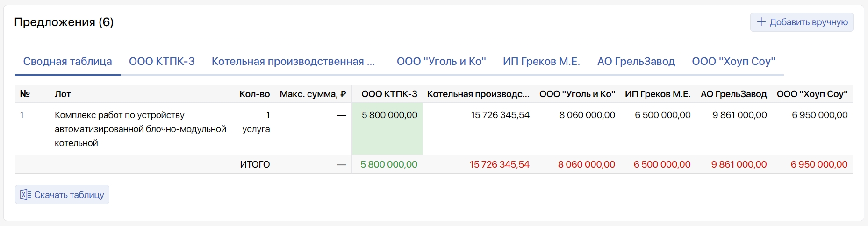Click the Предложения (6) heading
868x226 pixels.
pos(64,22)
